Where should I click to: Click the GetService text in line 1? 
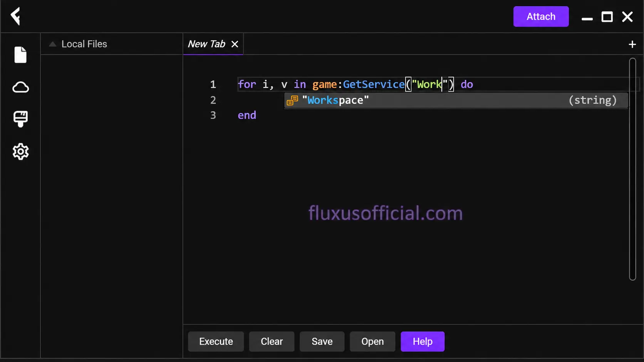click(374, 84)
